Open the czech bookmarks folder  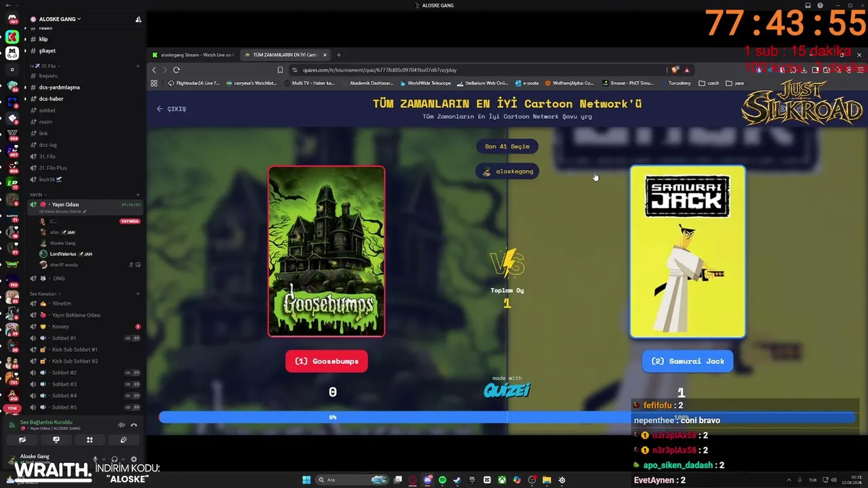click(709, 83)
